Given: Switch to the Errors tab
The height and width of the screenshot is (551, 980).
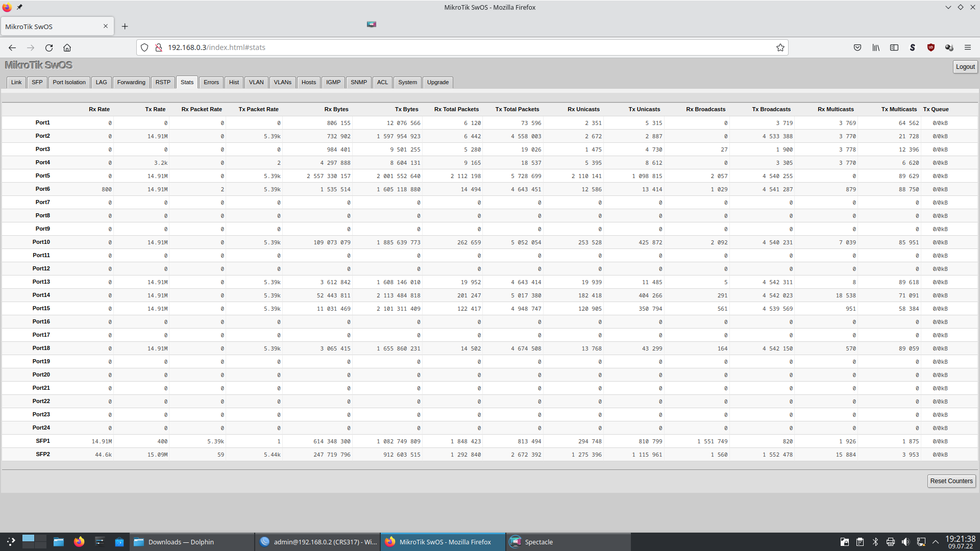Looking at the screenshot, I should click(x=211, y=82).
